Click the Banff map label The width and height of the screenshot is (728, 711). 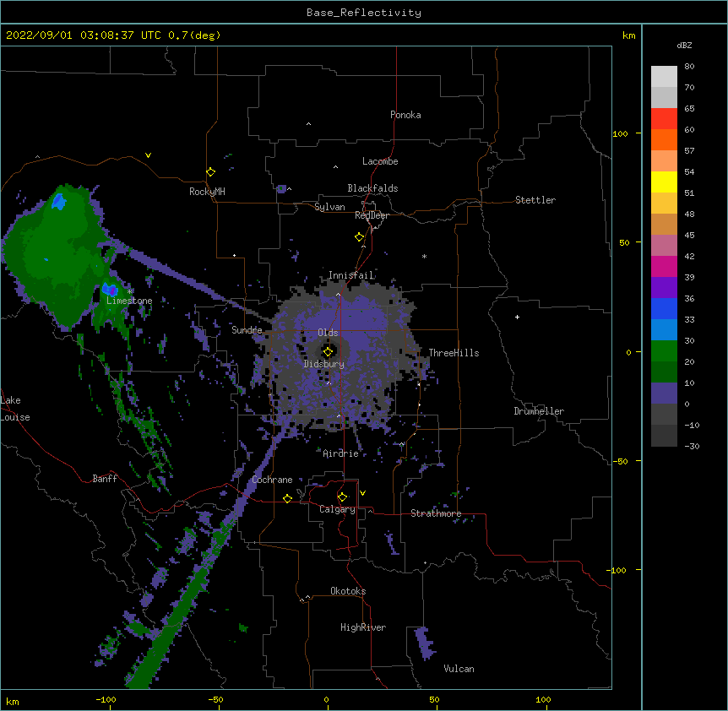point(105,479)
